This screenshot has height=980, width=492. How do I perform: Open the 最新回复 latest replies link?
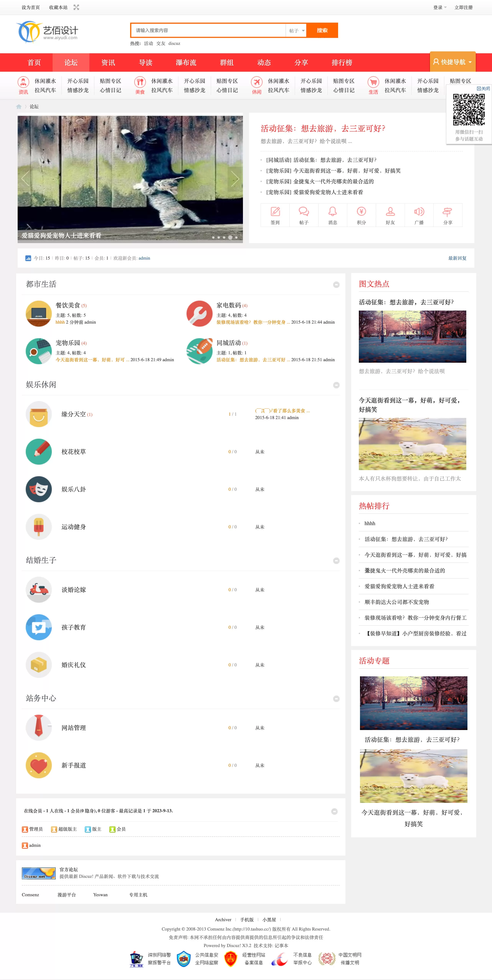pyautogui.click(x=457, y=258)
